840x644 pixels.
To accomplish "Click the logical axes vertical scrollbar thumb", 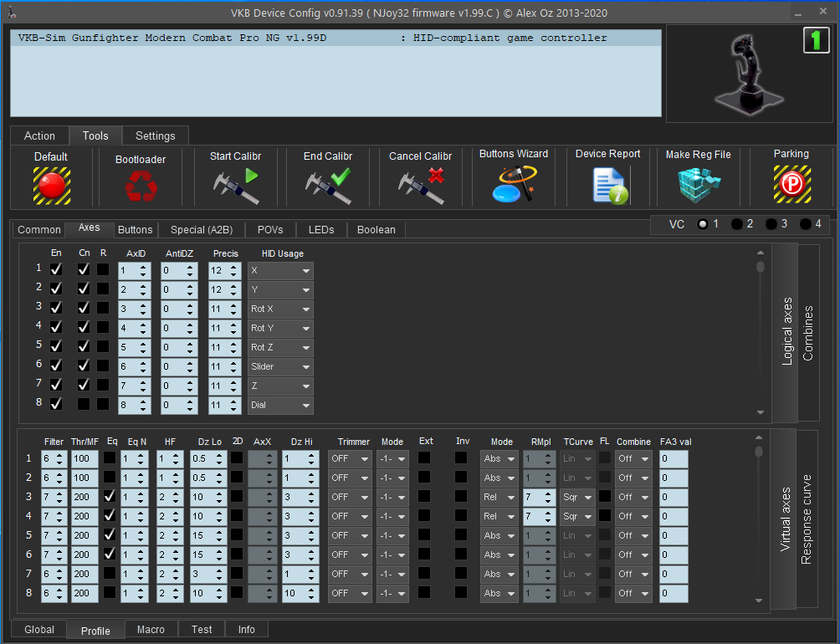I will 761,266.
